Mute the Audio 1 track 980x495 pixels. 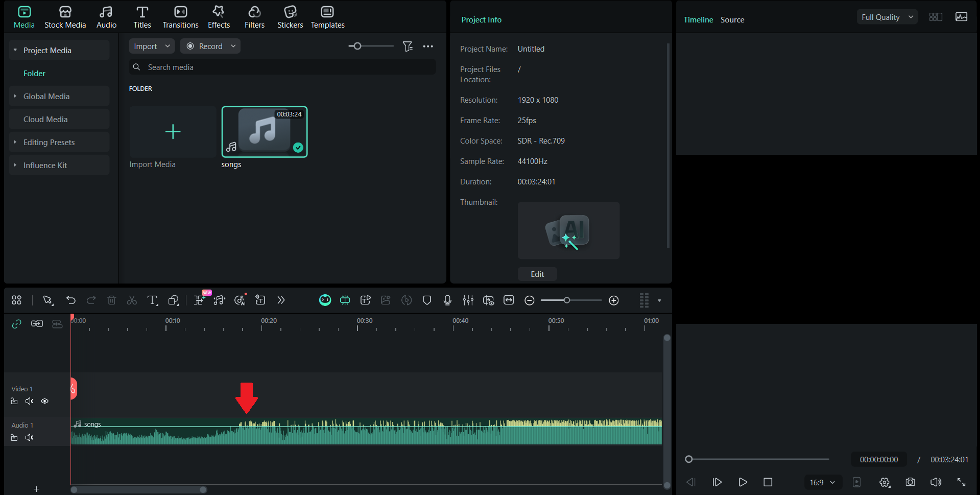29,437
